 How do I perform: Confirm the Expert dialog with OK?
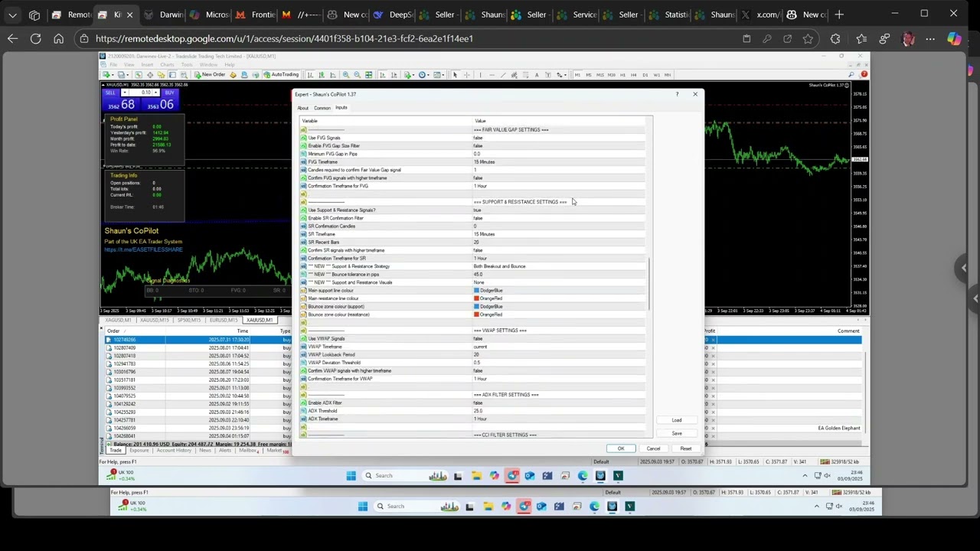click(621, 448)
